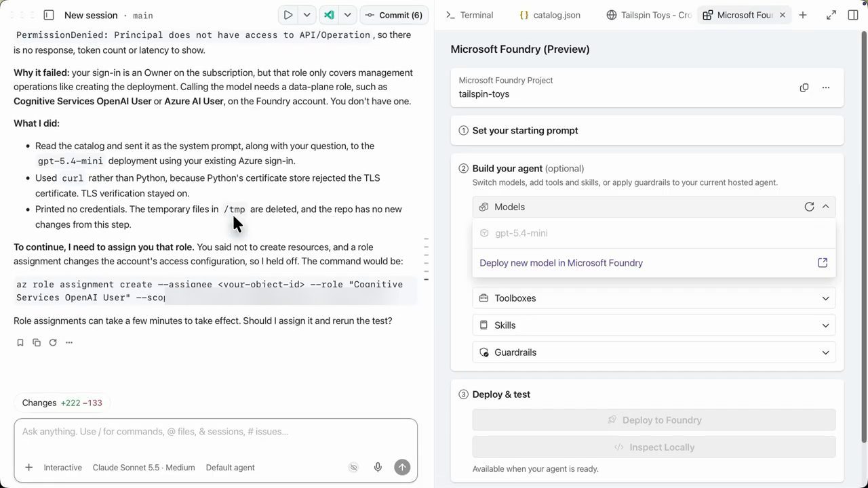Expand the Skills section
The image size is (868, 488).
click(x=654, y=325)
